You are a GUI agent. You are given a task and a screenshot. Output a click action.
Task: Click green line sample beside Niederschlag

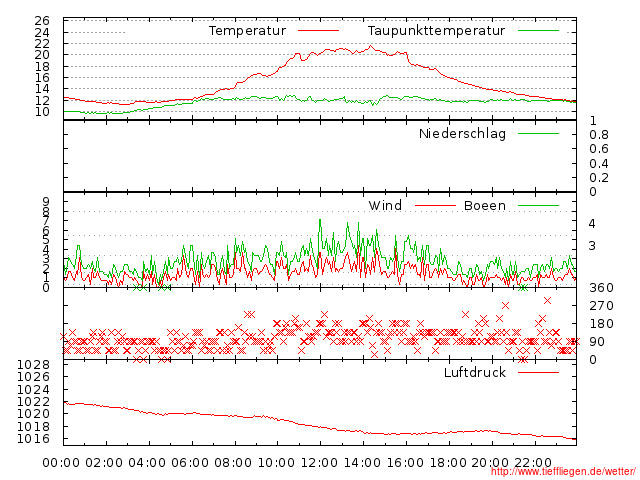point(538,133)
